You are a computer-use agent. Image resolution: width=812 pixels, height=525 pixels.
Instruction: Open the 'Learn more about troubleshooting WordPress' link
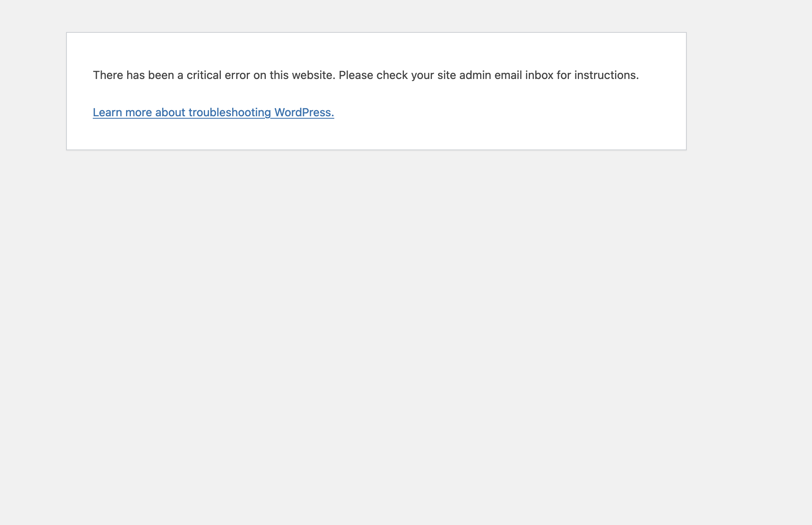pyautogui.click(x=214, y=112)
